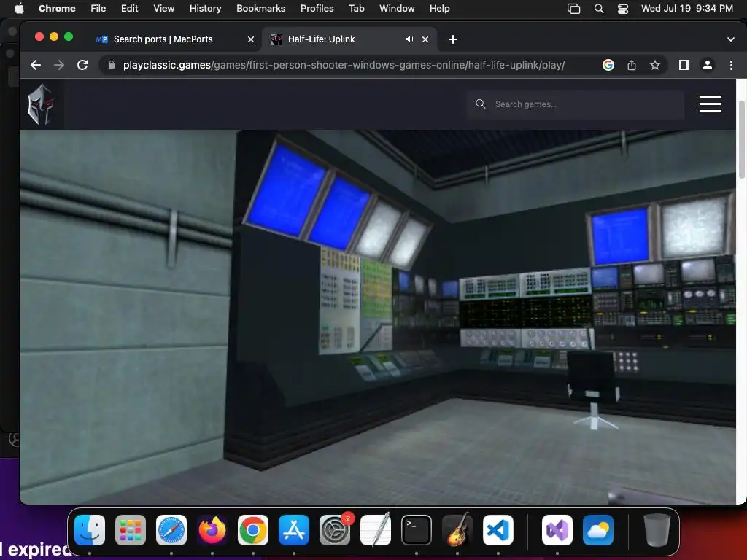This screenshot has width=747, height=560.
Task: View site security lock information
Action: [x=112, y=65]
